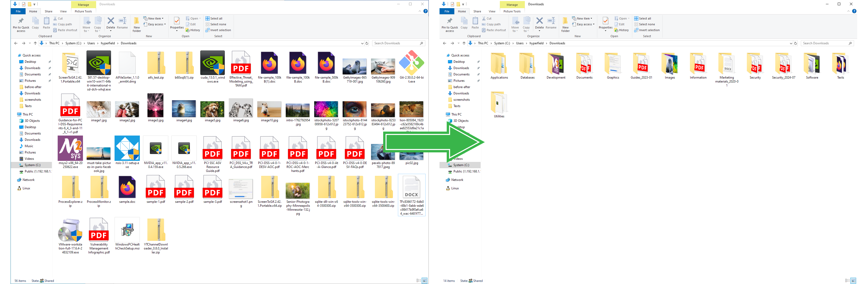
Task: Open the Share tab in right window
Action: click(477, 11)
